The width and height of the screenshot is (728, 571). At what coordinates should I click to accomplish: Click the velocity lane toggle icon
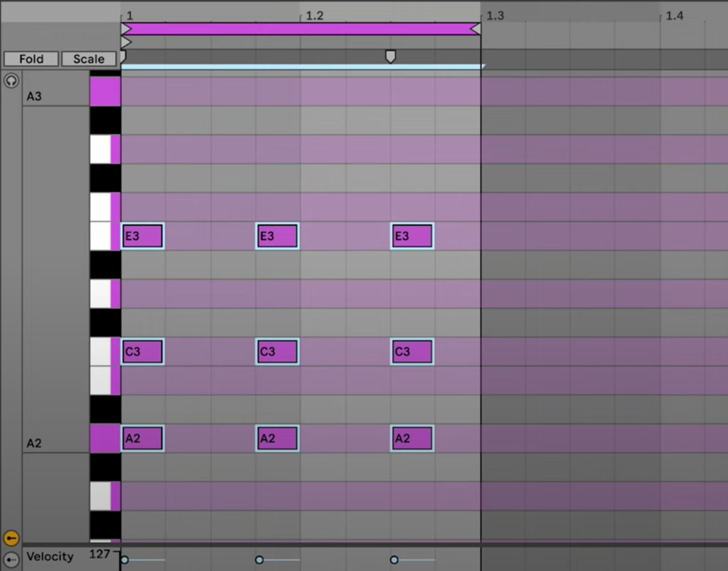click(x=11, y=559)
